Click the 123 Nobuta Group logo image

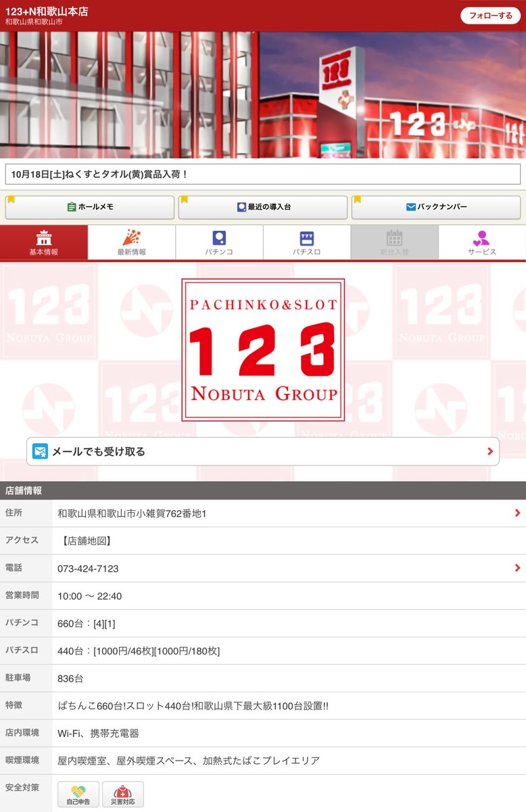coord(263,350)
